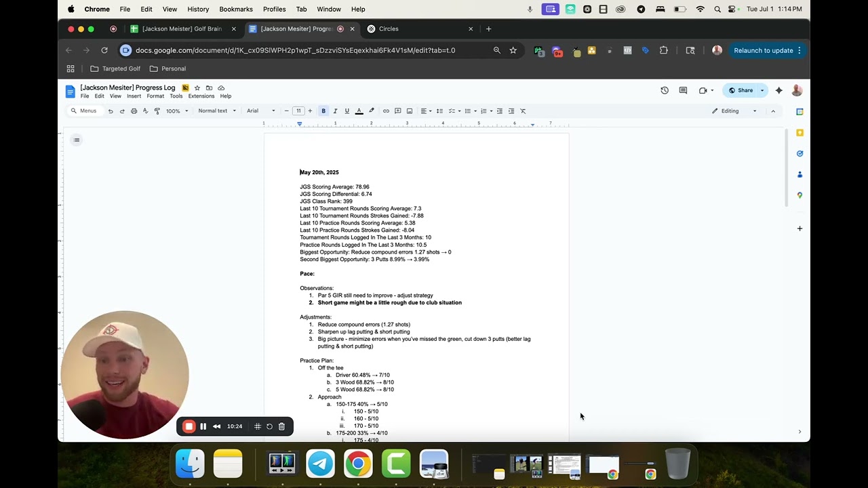Open the zoom 100% dropdown
The width and height of the screenshot is (868, 488).
pos(178,111)
